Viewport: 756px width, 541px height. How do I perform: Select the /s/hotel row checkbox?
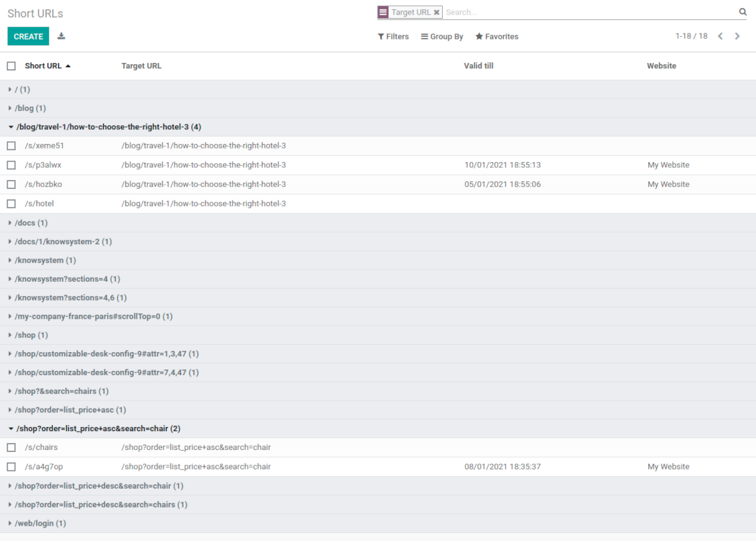click(x=11, y=204)
